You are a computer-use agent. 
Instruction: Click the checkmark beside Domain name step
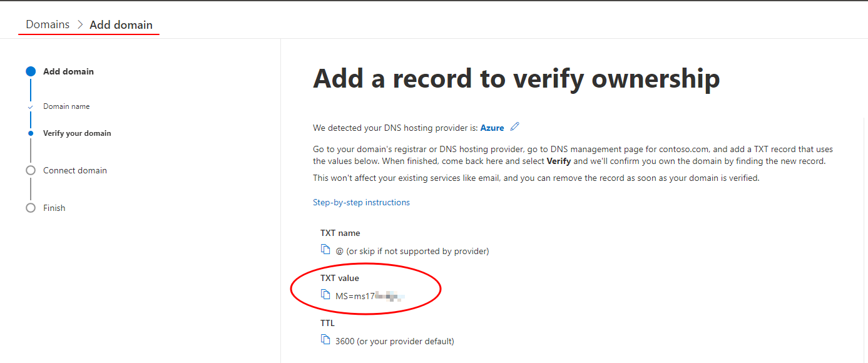(31, 106)
